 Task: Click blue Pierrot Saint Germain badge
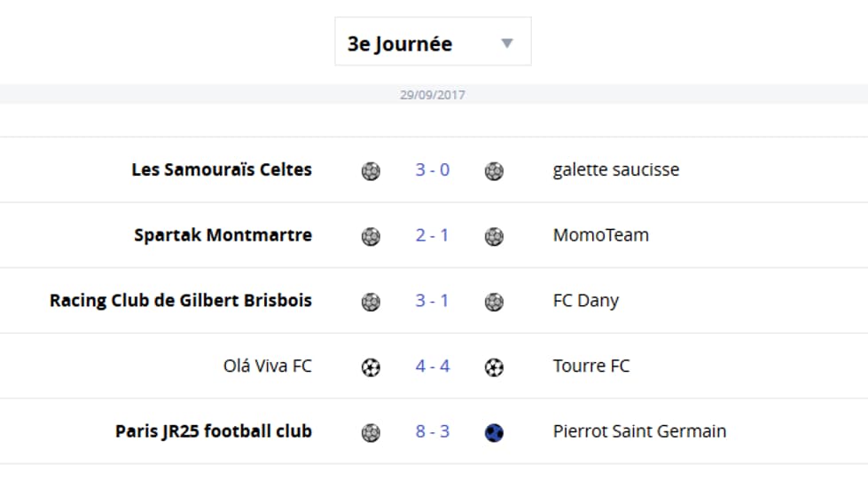[494, 432]
